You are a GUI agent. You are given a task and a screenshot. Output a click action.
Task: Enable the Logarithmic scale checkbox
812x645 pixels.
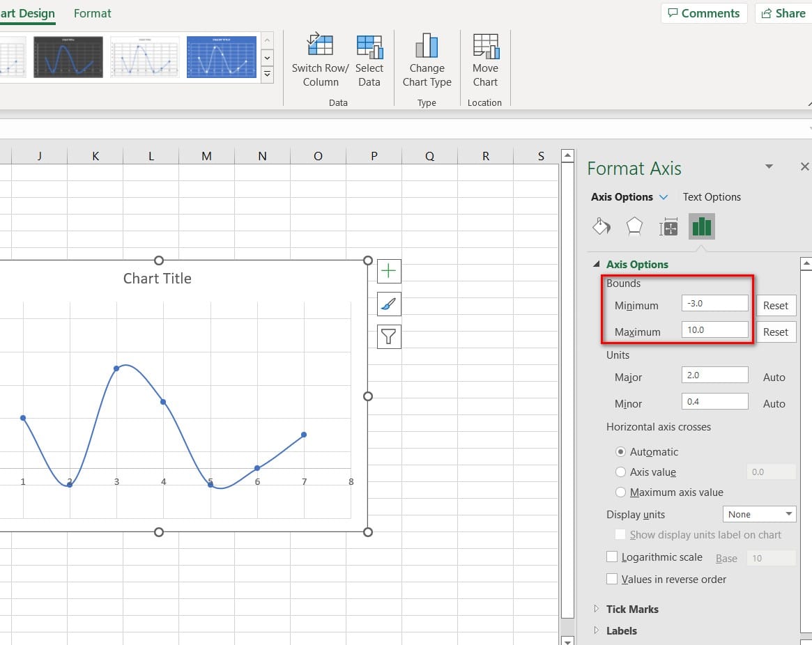coord(612,557)
